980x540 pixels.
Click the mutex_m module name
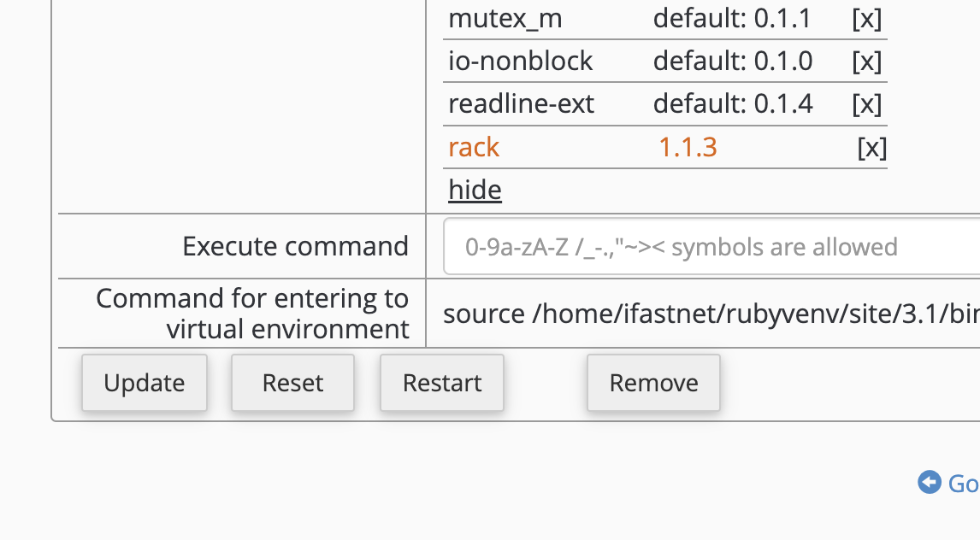pos(505,19)
